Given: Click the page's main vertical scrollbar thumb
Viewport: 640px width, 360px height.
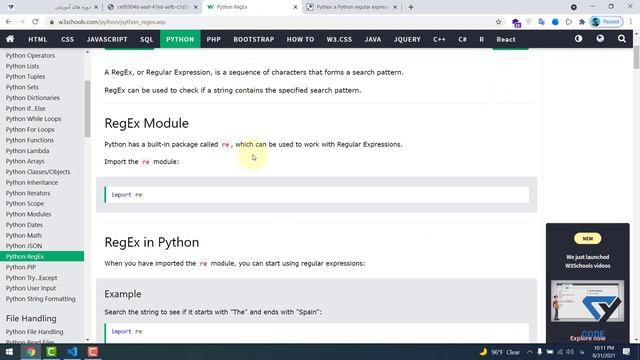Looking at the screenshot, I should tap(636, 58).
